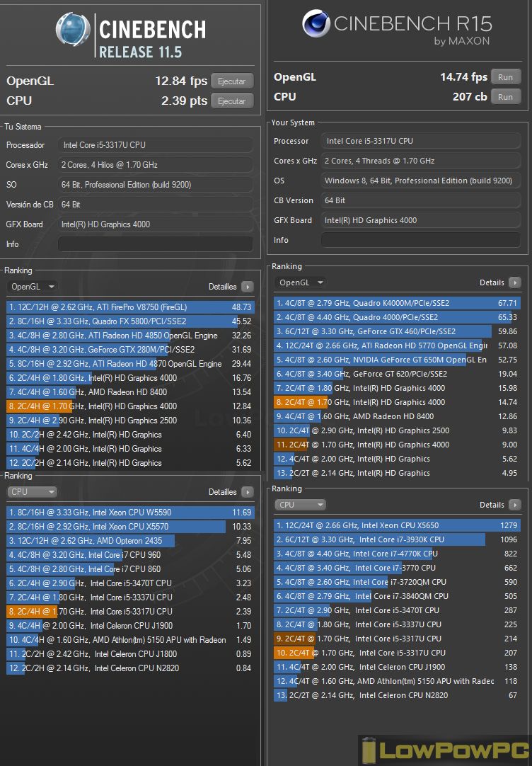
Task: Open the OpenGL ranking dropdown in Cinebench 11.5
Action: click(33, 287)
